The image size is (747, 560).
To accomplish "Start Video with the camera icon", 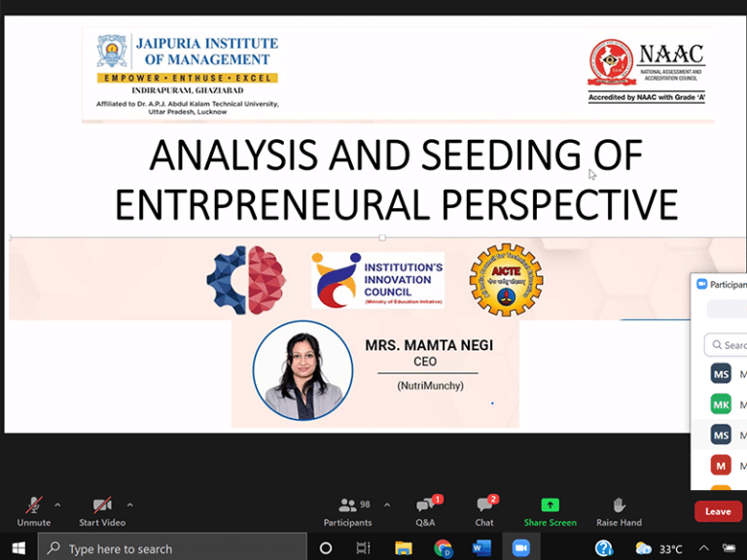I will pos(102,506).
